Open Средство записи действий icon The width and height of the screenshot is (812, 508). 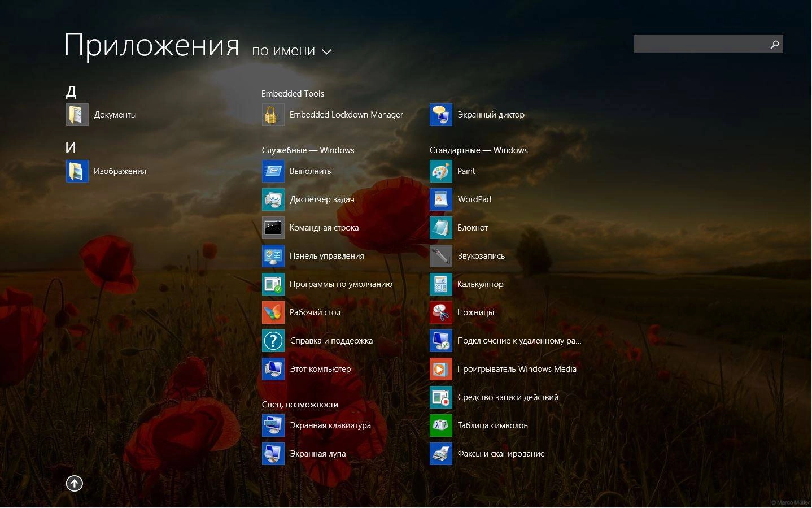tap(441, 397)
